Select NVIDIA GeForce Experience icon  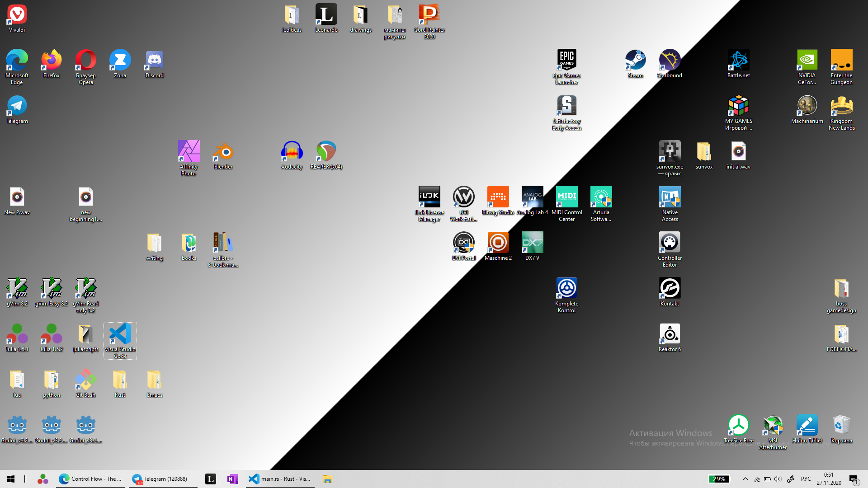point(807,67)
